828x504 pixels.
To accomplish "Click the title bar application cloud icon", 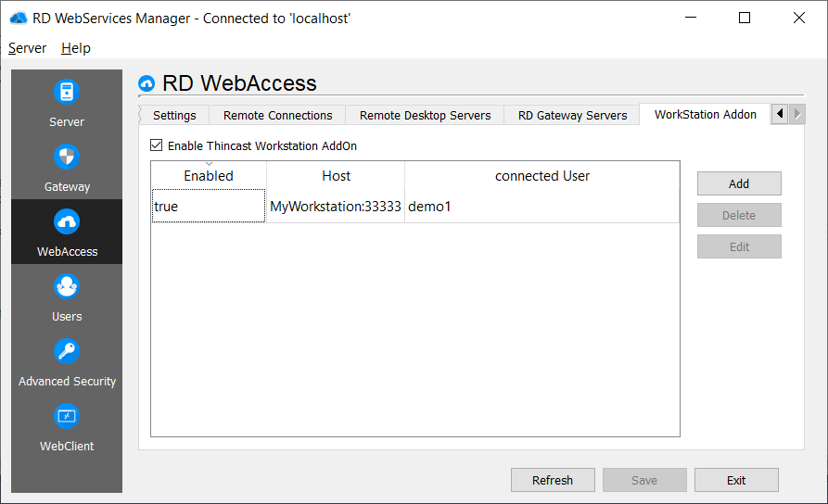I will pyautogui.click(x=18, y=18).
